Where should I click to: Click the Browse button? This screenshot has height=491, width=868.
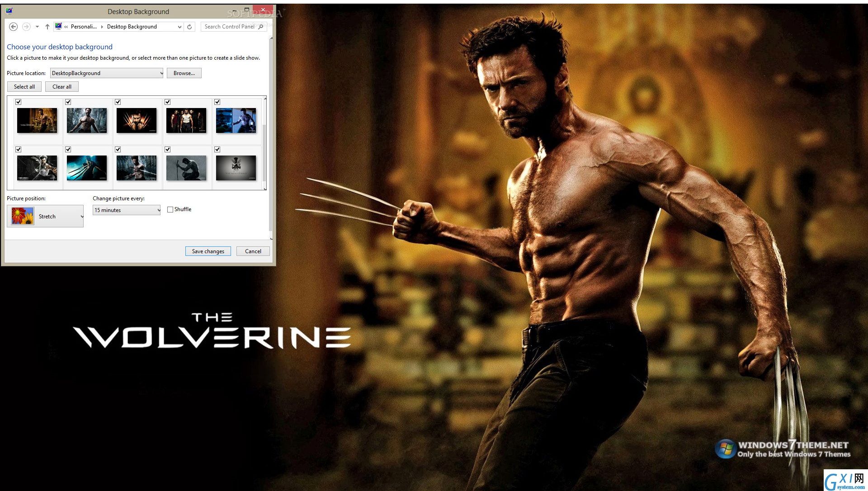[183, 73]
